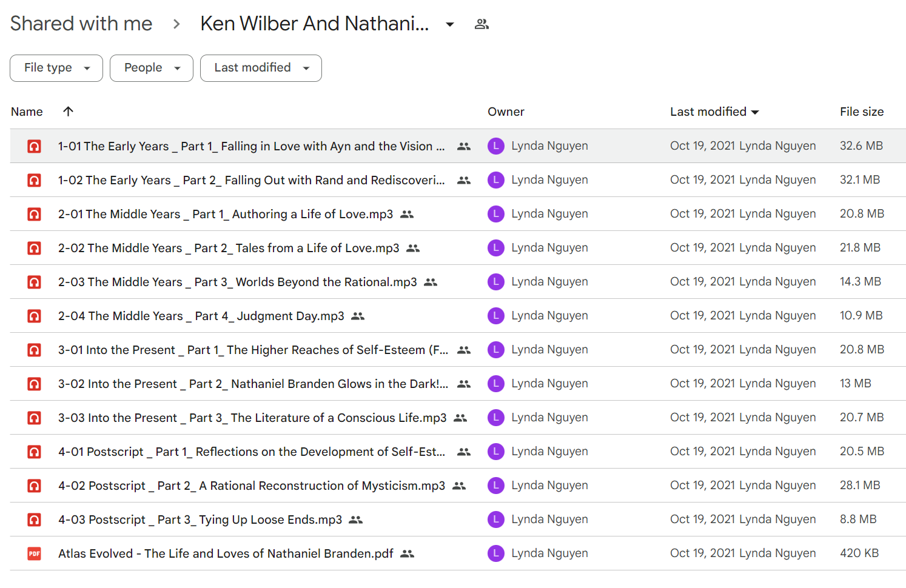Click Lynda Nguyen avatar on 1-01 row

tap(496, 146)
